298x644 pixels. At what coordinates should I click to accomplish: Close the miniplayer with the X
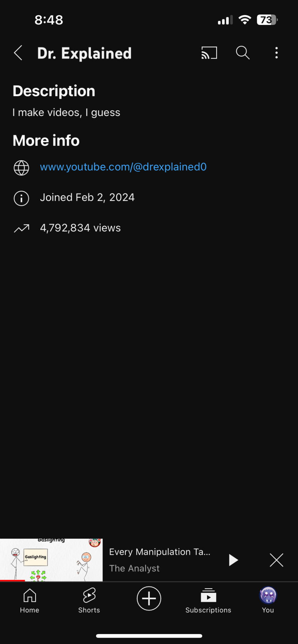click(x=276, y=560)
